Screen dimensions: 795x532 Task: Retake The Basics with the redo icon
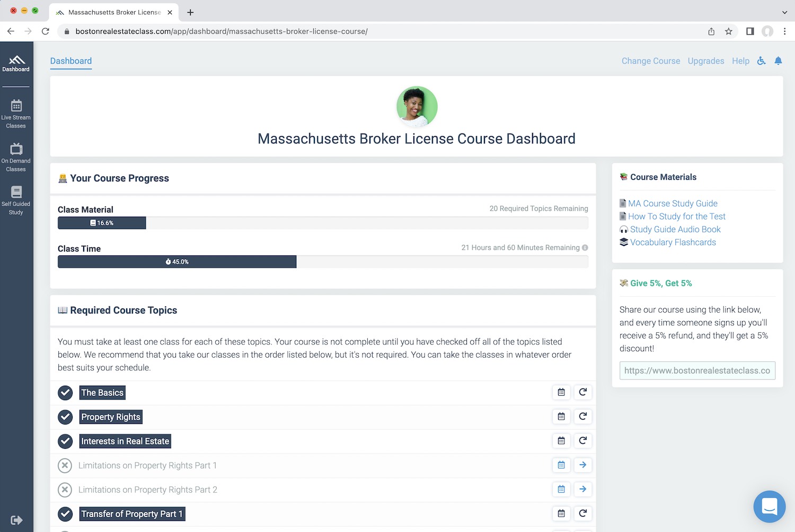tap(582, 392)
